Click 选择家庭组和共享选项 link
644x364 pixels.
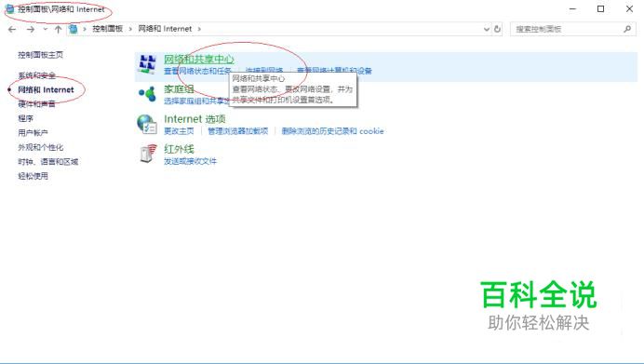click(x=196, y=101)
